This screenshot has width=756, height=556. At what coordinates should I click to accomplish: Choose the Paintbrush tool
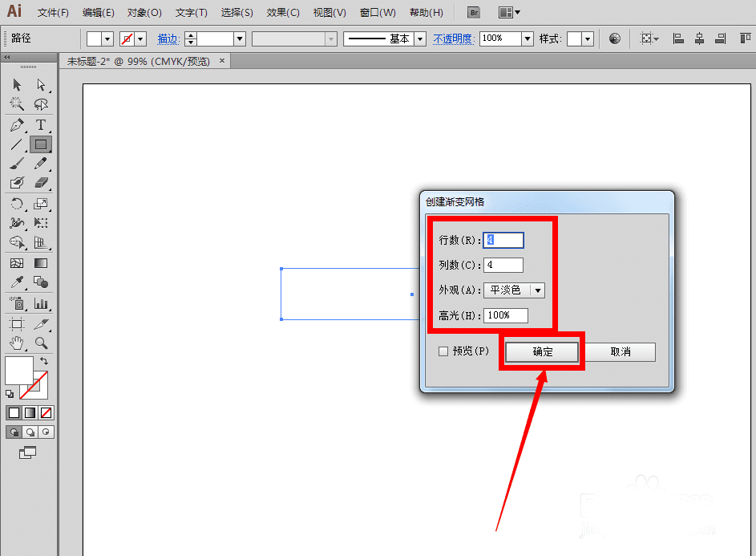point(17,164)
